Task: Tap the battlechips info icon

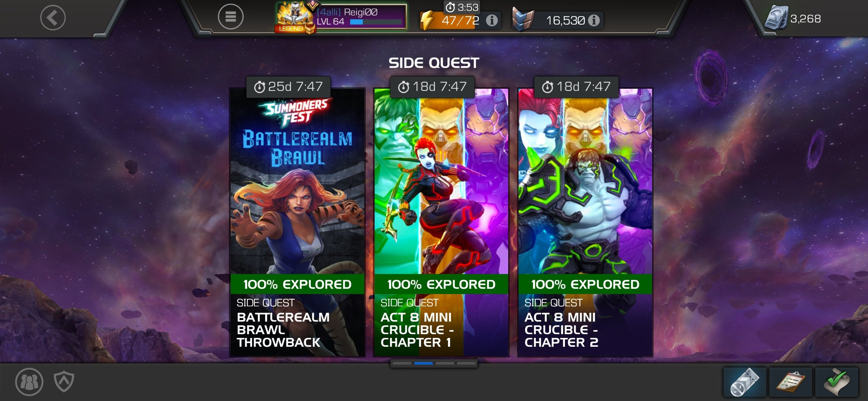Action: pos(594,20)
